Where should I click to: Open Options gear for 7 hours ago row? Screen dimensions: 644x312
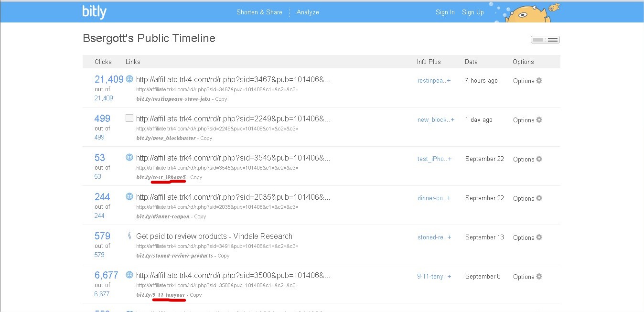[x=539, y=81]
